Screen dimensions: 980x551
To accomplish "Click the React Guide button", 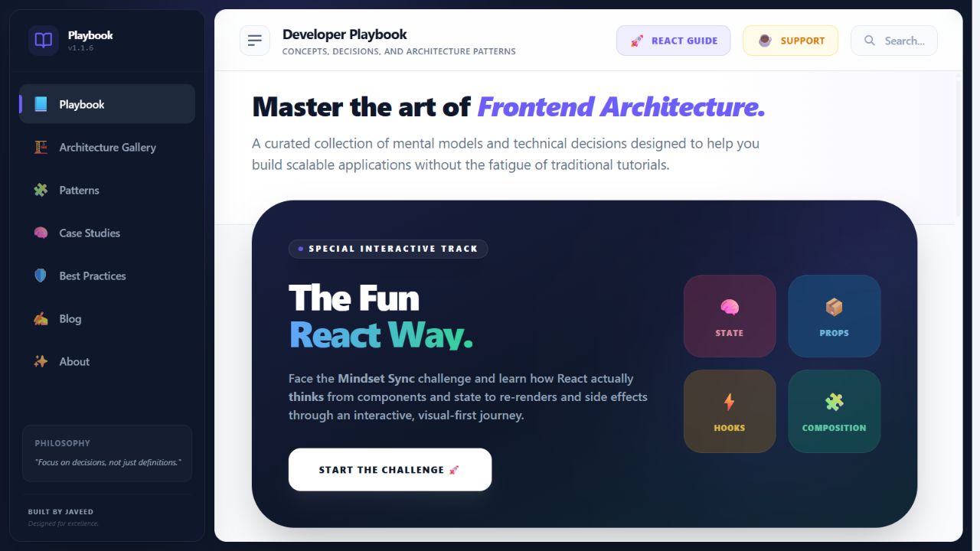I will click(x=674, y=41).
